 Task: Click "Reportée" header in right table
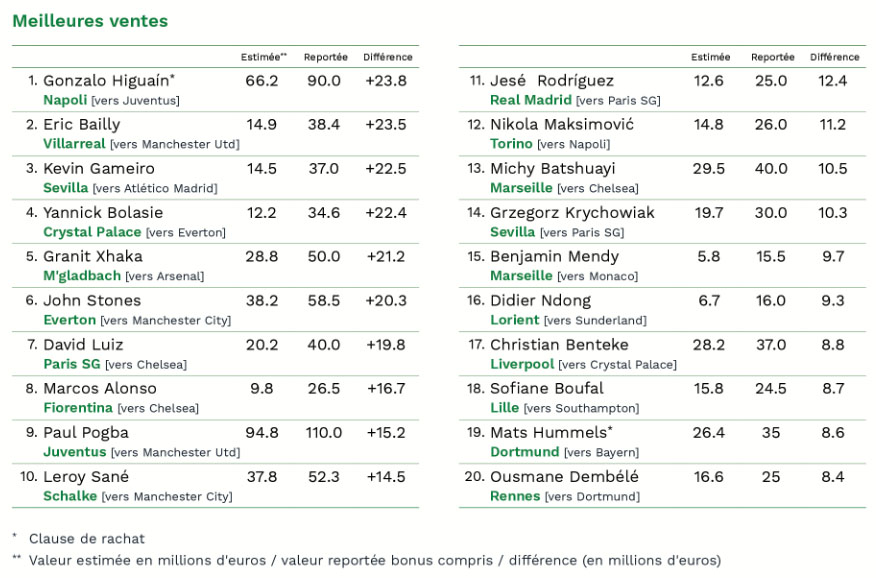[772, 57]
